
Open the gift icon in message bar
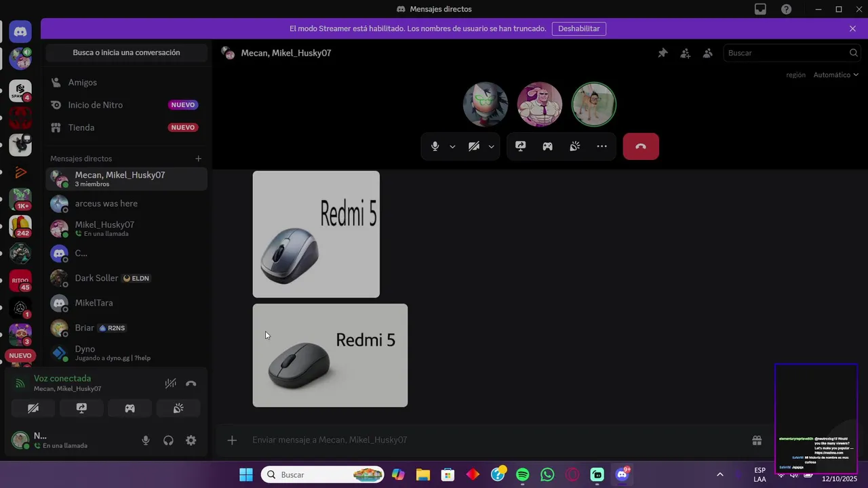click(x=757, y=441)
